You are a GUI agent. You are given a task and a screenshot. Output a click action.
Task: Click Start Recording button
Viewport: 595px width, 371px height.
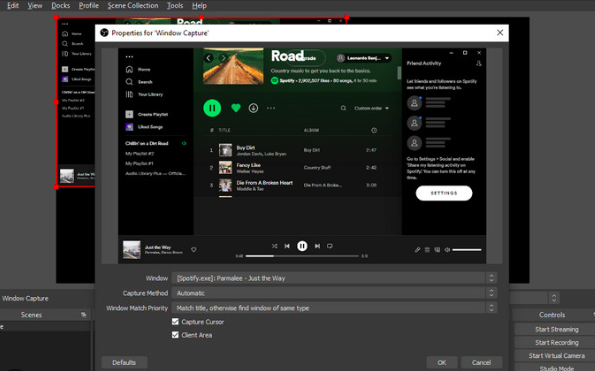(556, 343)
